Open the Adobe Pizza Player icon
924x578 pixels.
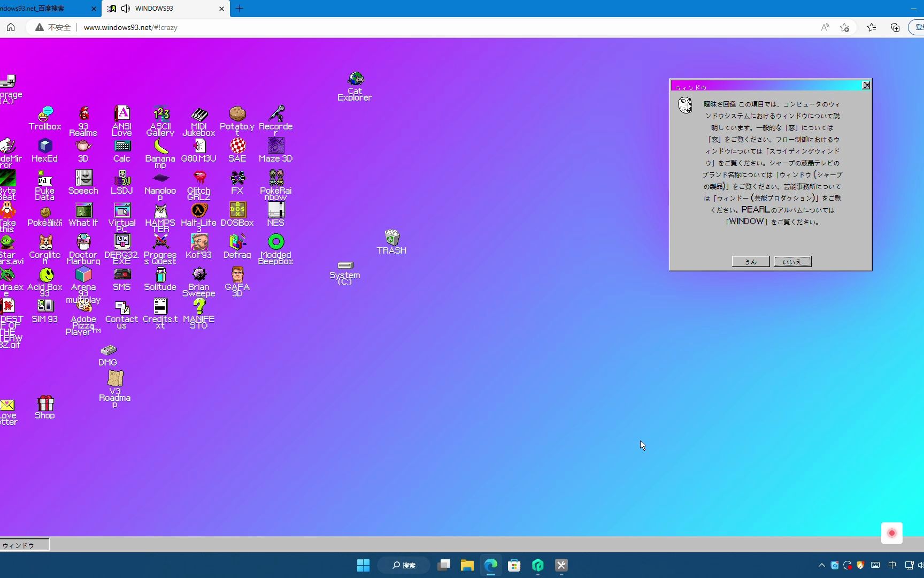click(83, 317)
